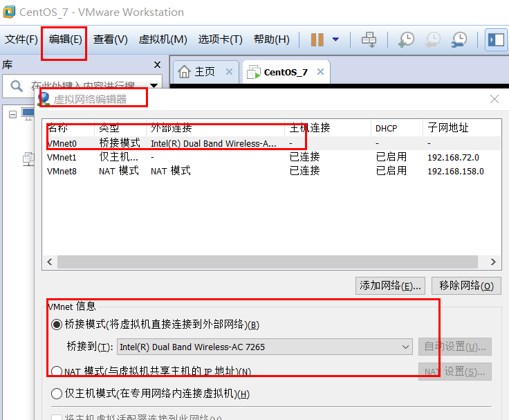Take a snapshot with the clock-plus icon
509x420 pixels.
point(406,39)
